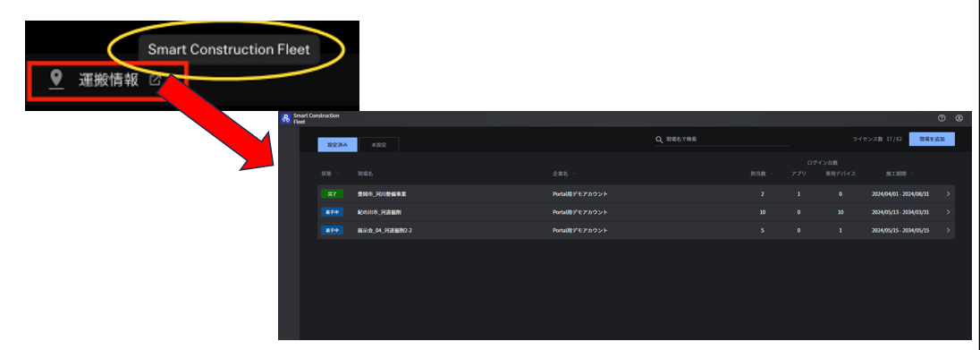Click the search magnifier icon
Viewport: 980px width, 350px height.
[x=659, y=140]
